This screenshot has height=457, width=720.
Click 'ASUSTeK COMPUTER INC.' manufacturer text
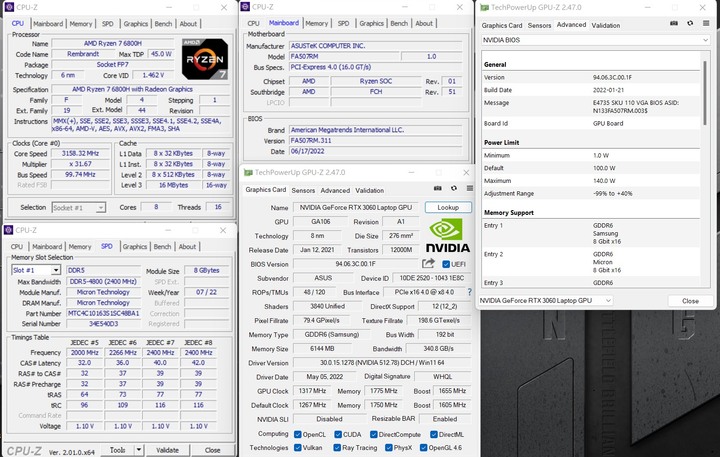[328, 46]
